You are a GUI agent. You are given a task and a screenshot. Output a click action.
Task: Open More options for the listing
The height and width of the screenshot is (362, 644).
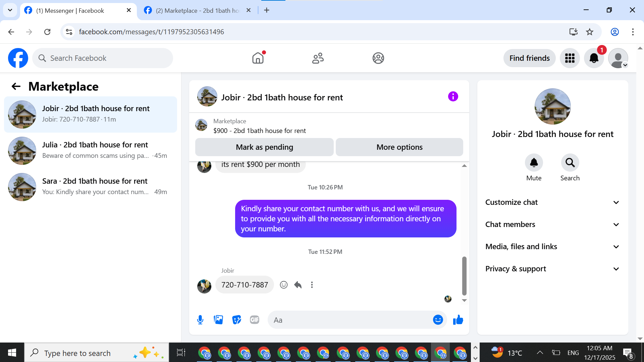pyautogui.click(x=399, y=147)
